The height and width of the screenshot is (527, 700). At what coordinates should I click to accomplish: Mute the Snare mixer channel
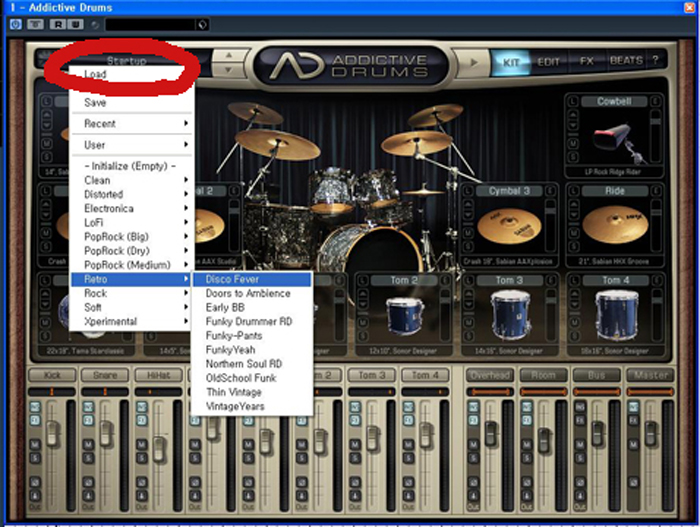coord(88,444)
